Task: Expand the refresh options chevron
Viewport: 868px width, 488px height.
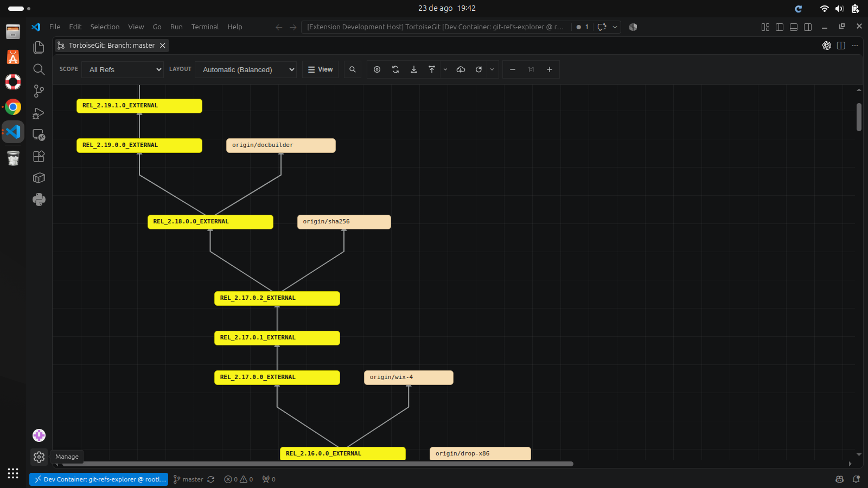Action: click(492, 69)
